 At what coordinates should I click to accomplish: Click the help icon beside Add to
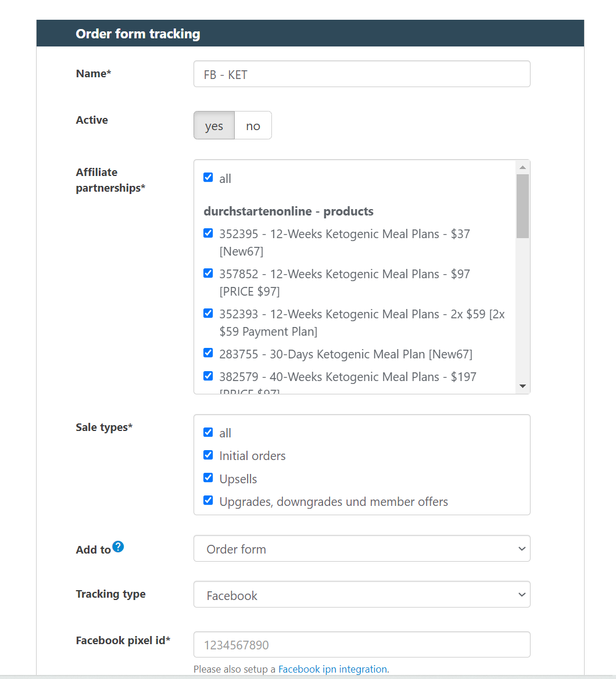click(x=118, y=547)
